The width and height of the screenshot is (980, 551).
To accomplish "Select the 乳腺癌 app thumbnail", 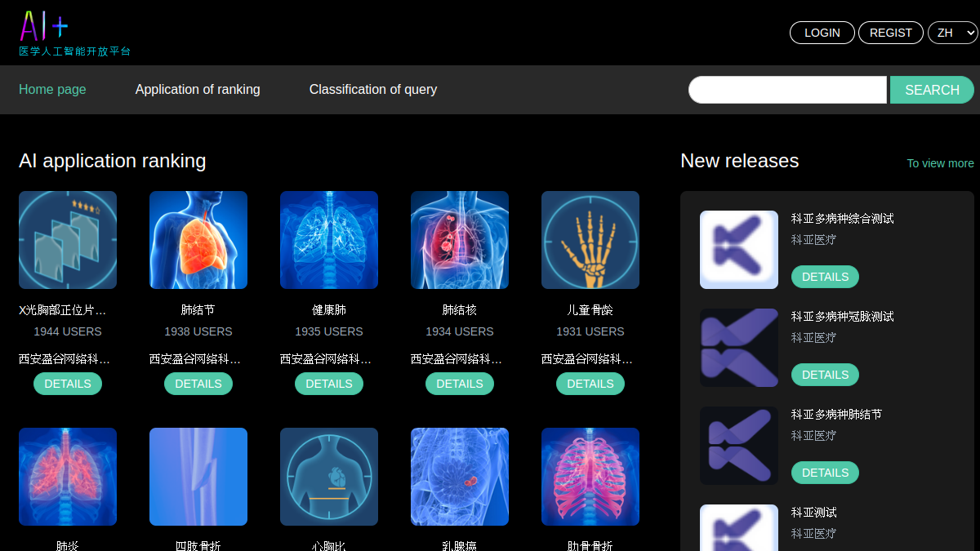I will [460, 477].
